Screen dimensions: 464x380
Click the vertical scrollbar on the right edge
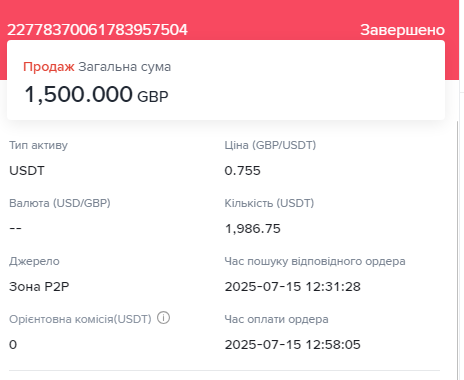click(458, 250)
